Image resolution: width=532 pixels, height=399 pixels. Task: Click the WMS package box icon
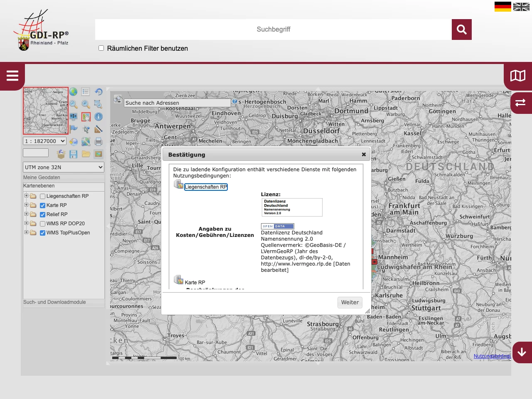tap(61, 154)
